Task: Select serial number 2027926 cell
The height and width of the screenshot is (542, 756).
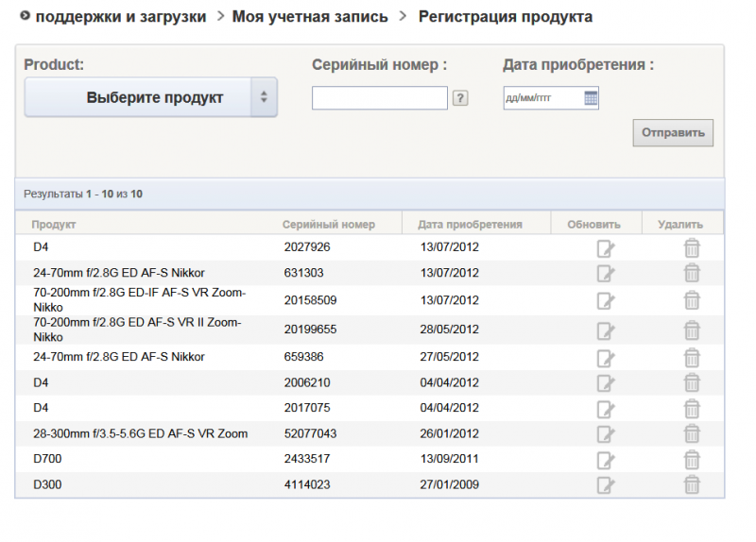Action: (x=307, y=246)
